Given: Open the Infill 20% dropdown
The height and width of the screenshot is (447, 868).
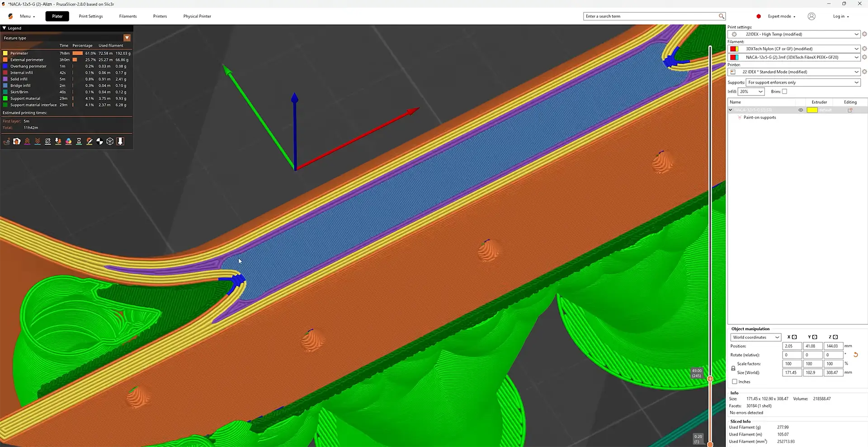Looking at the screenshot, I should 751,91.
